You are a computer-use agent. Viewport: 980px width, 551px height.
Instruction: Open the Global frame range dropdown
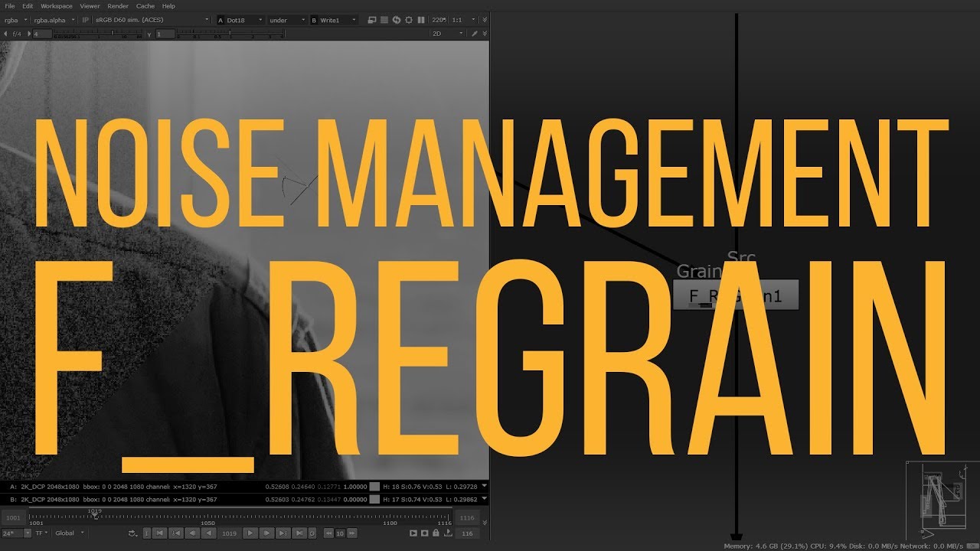click(69, 533)
